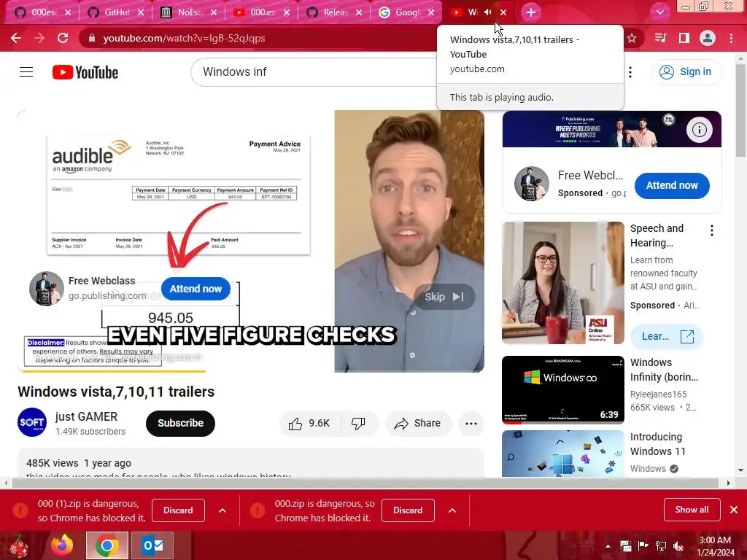This screenshot has width=747, height=560.
Task: Open Firefox from the taskbar
Action: tap(63, 545)
